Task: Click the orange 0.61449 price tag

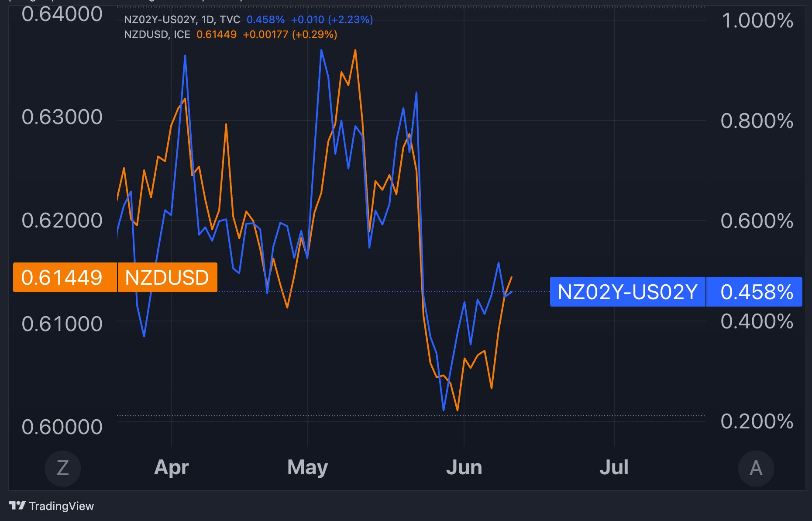Action: [x=62, y=278]
